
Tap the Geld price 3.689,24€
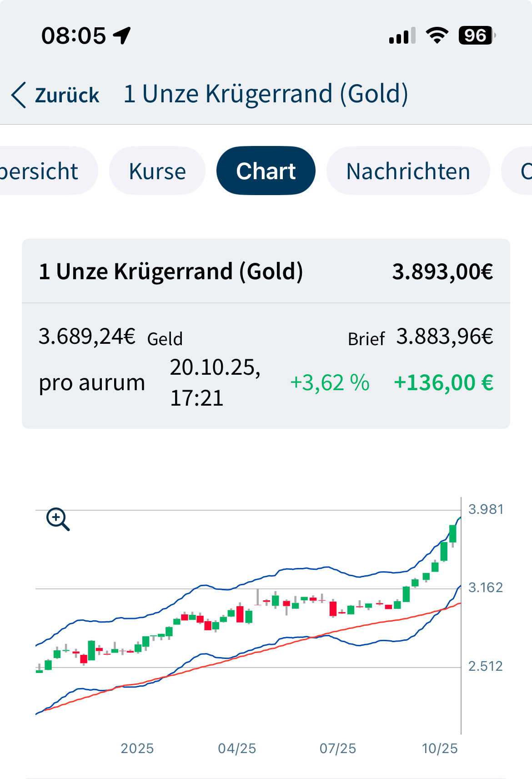coord(87,337)
